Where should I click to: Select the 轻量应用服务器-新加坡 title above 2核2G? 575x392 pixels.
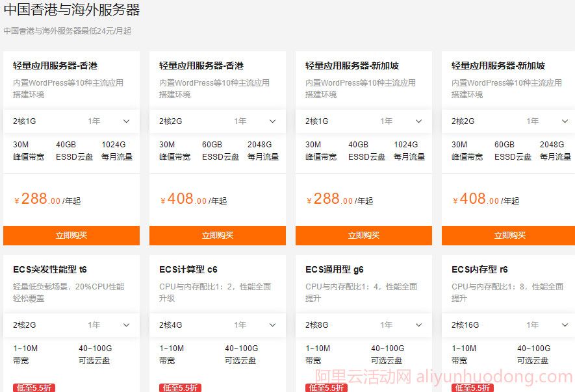498,66
